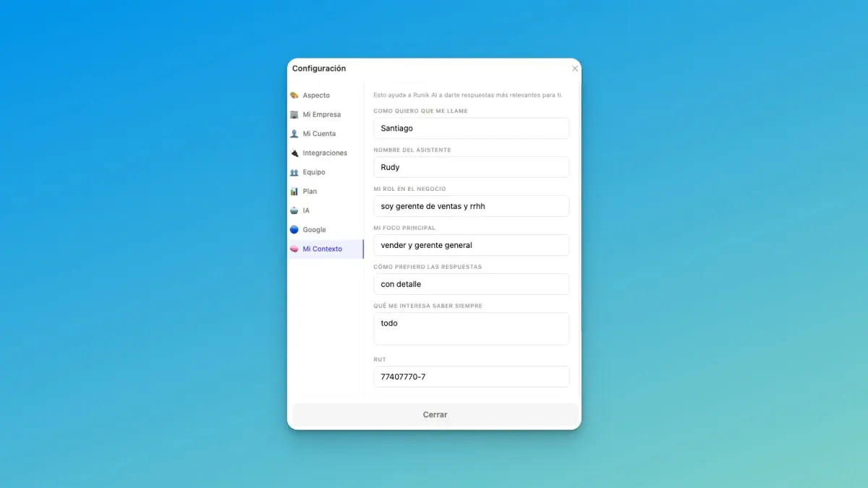Click the Integraciones plug icon

click(294, 153)
